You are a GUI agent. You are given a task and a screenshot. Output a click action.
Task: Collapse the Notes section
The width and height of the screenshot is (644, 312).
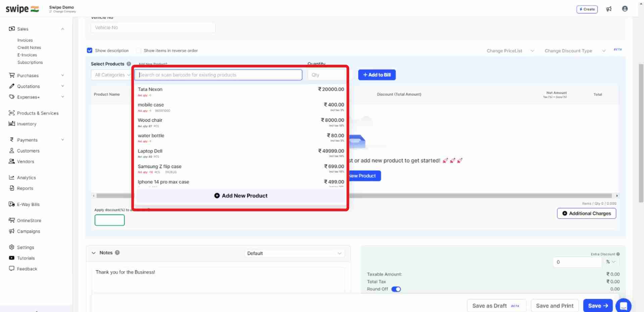[94, 253]
